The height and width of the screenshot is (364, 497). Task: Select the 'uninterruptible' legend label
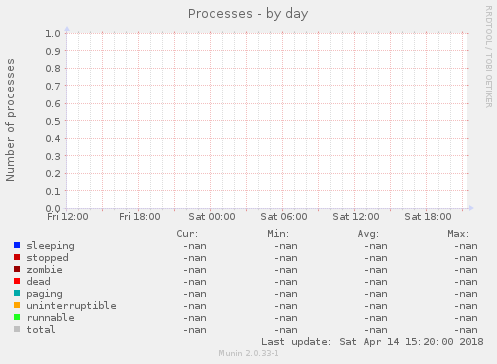(x=71, y=306)
